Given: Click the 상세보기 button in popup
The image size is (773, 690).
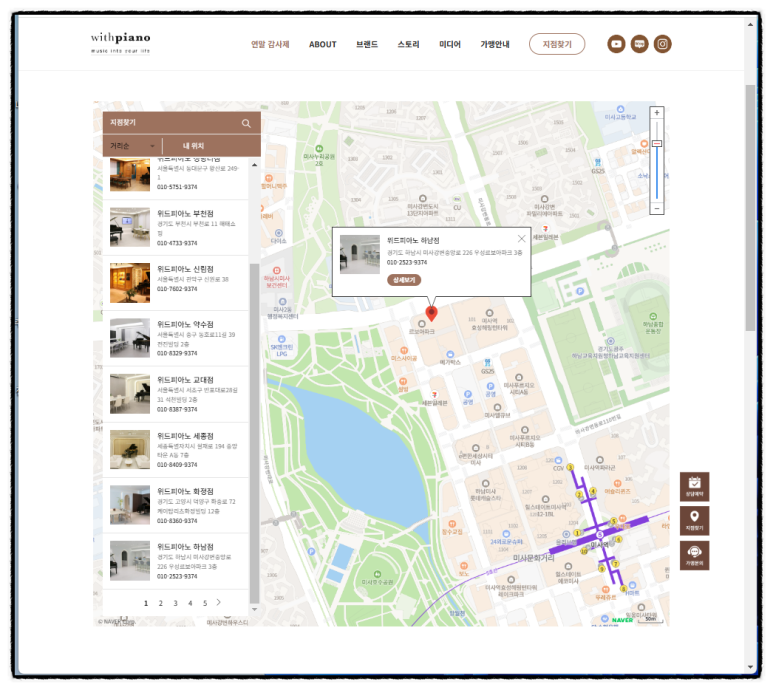Looking at the screenshot, I should [x=404, y=280].
